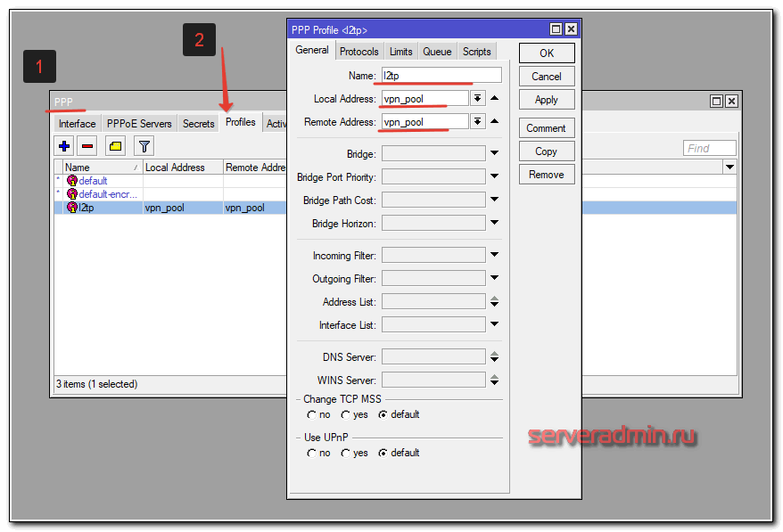Click the Local Address field with vpn_pool
Image resolution: width=783 pixels, height=532 pixels.
pos(425,98)
